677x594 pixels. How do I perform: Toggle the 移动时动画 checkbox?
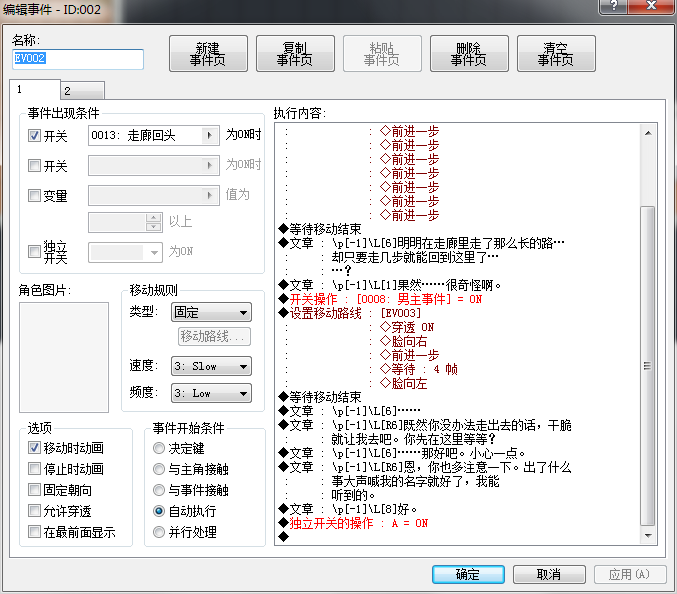click(34, 448)
